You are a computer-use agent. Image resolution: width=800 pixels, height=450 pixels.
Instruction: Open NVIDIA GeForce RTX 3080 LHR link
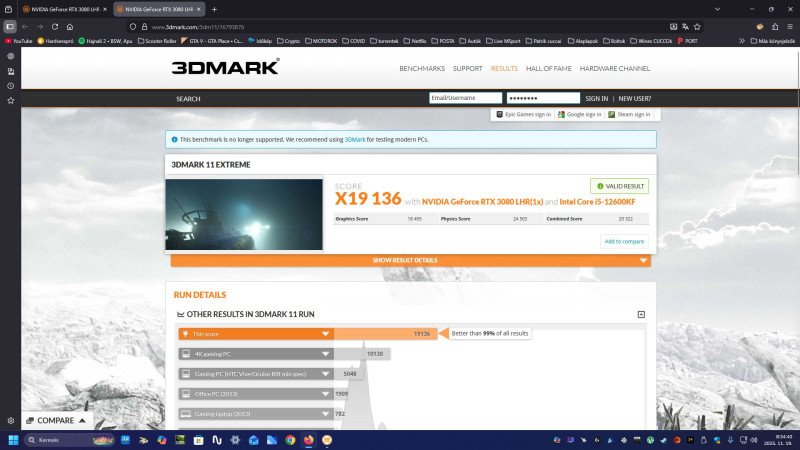point(482,202)
